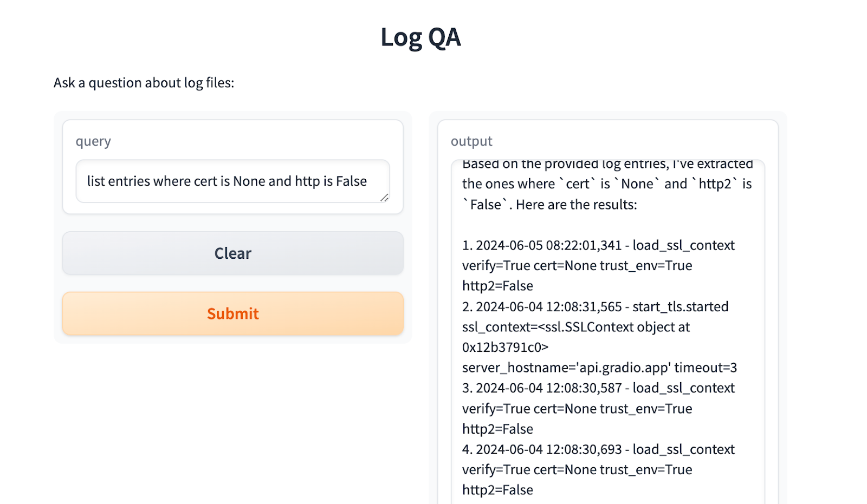Click the "query" field label
The image size is (867, 504).
click(x=93, y=141)
